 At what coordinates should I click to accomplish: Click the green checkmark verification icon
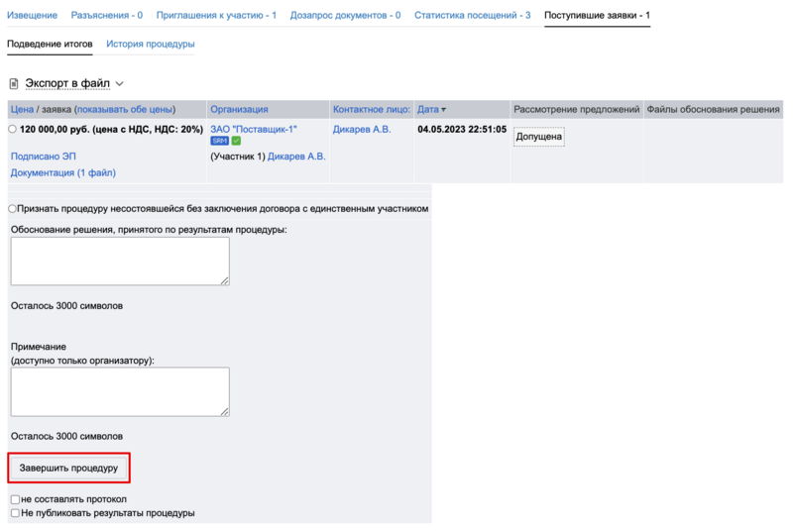tap(236, 142)
